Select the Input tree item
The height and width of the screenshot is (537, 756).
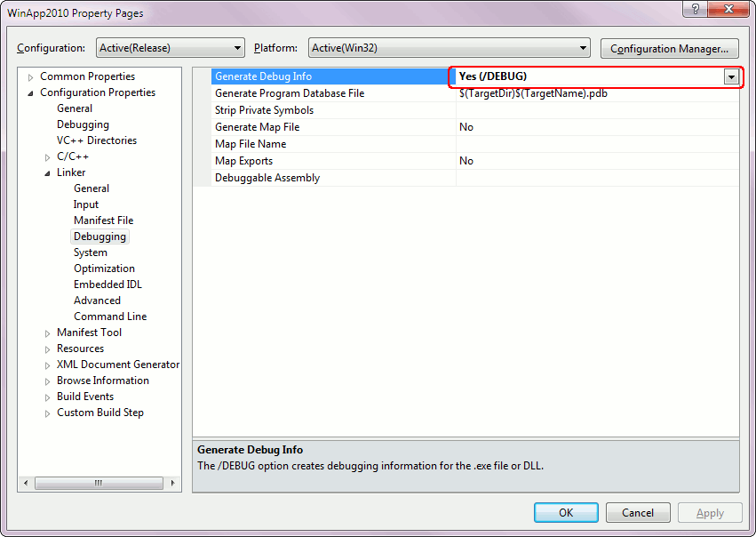pos(85,204)
